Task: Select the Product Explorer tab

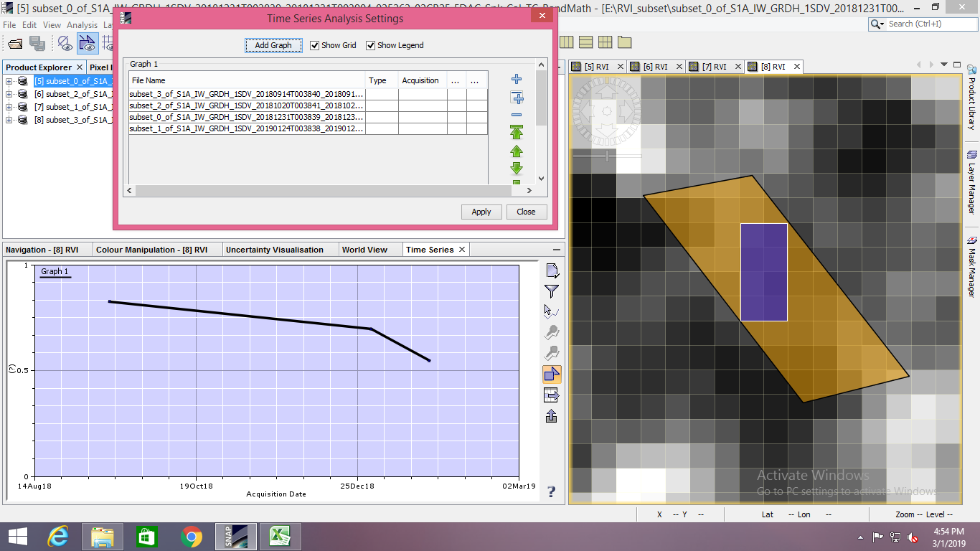Action: (x=44, y=67)
